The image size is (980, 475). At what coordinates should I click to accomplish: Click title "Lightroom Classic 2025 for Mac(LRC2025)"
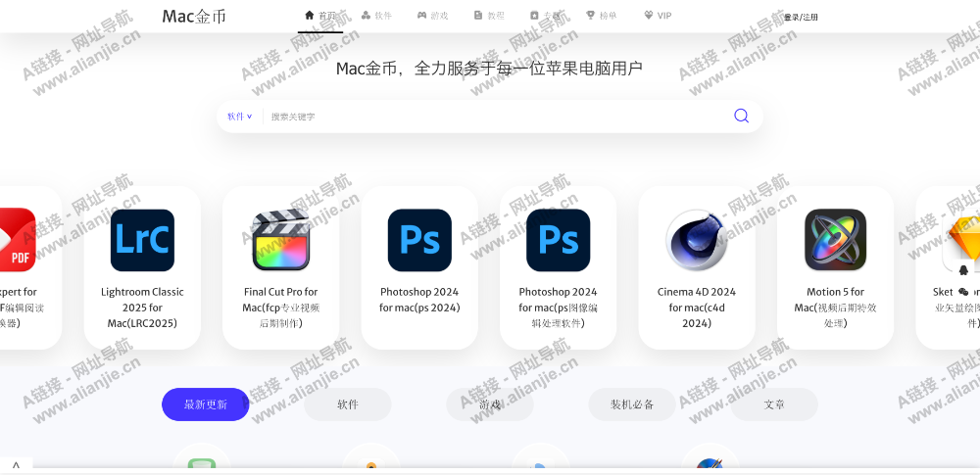click(142, 308)
